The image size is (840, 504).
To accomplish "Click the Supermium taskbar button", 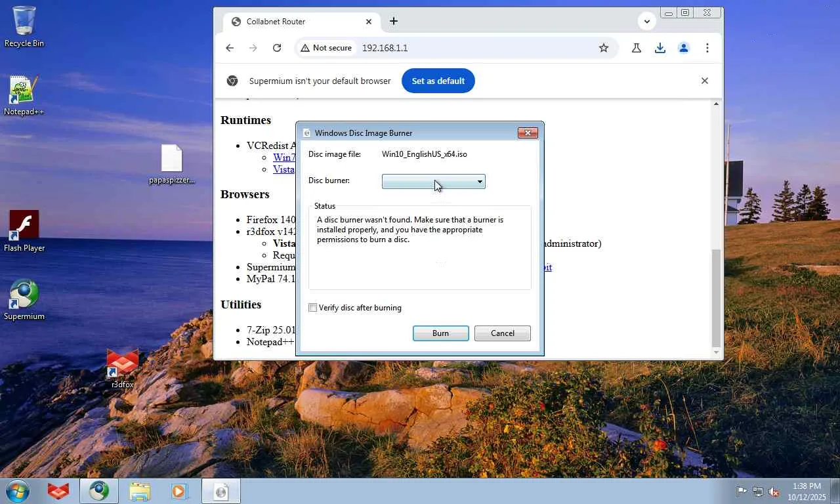I will pos(99,491).
